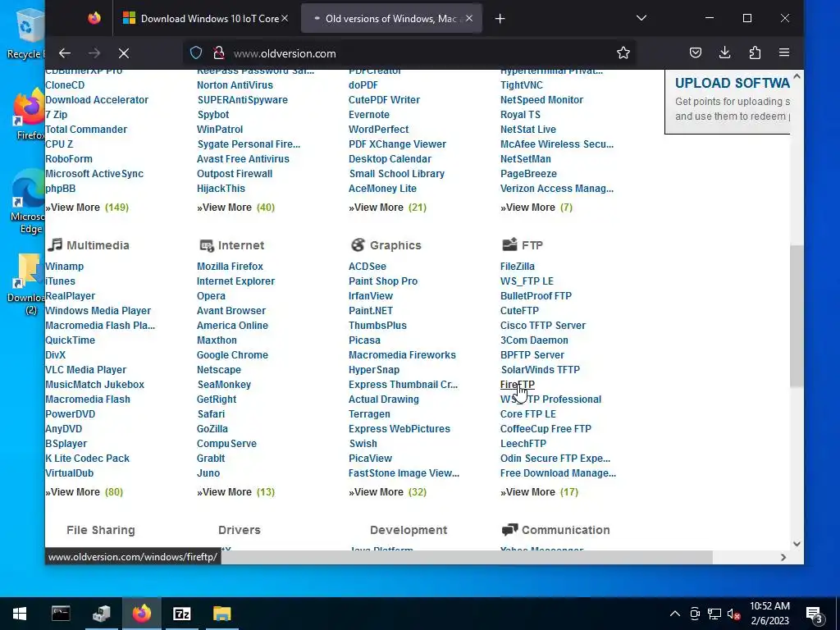Close the Old versions of Windows tab
The height and width of the screenshot is (630, 840).
coord(469,19)
